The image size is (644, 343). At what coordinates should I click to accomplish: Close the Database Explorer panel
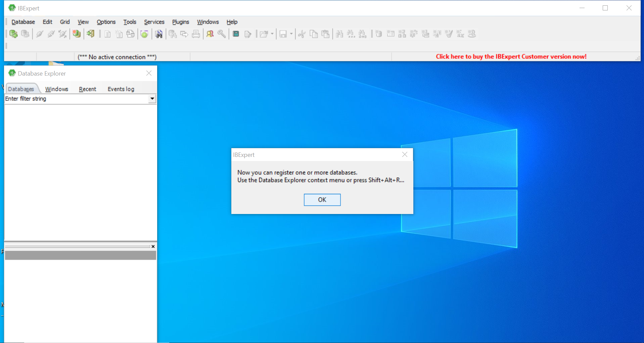[149, 73]
